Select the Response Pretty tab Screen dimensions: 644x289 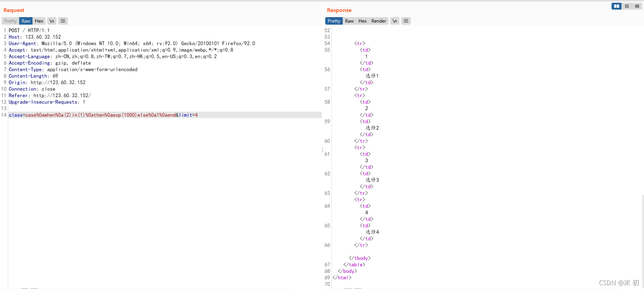click(x=334, y=21)
